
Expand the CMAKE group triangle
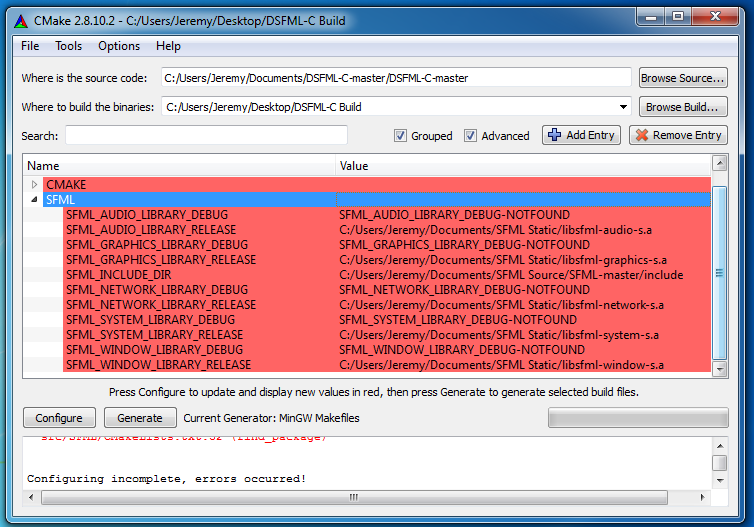click(34, 184)
